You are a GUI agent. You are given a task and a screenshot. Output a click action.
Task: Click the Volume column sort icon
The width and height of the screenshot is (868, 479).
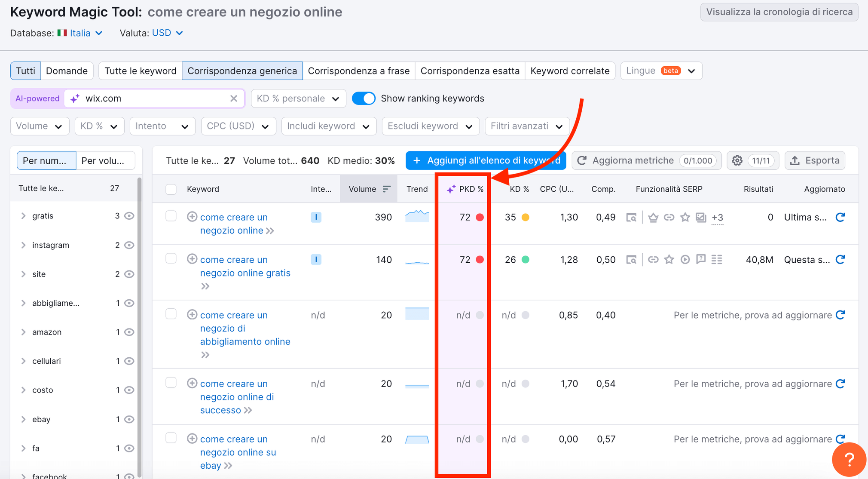pyautogui.click(x=386, y=189)
